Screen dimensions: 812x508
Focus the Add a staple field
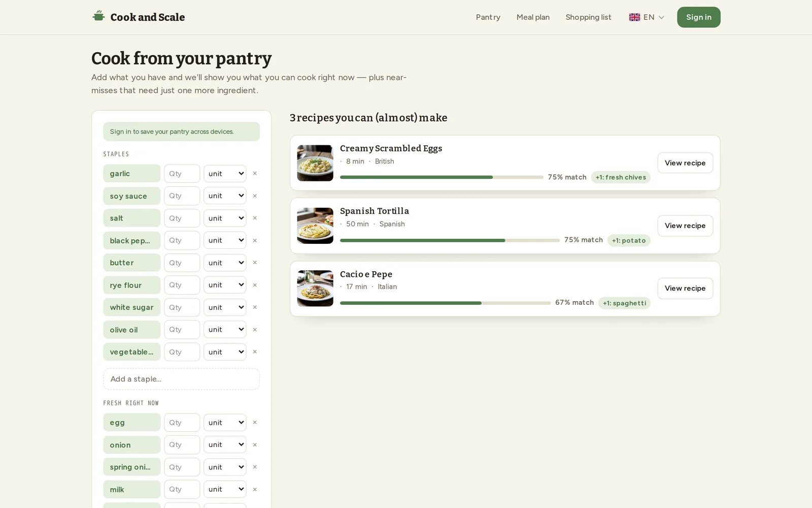click(181, 379)
